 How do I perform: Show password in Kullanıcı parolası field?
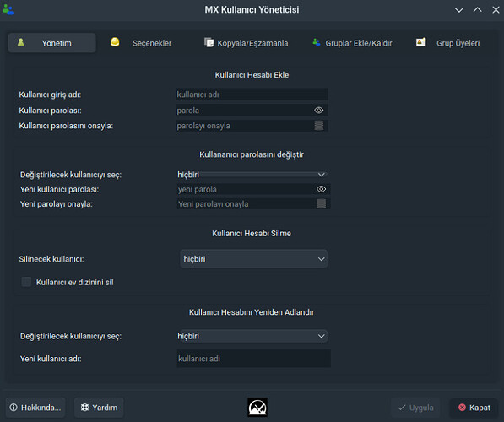318,111
